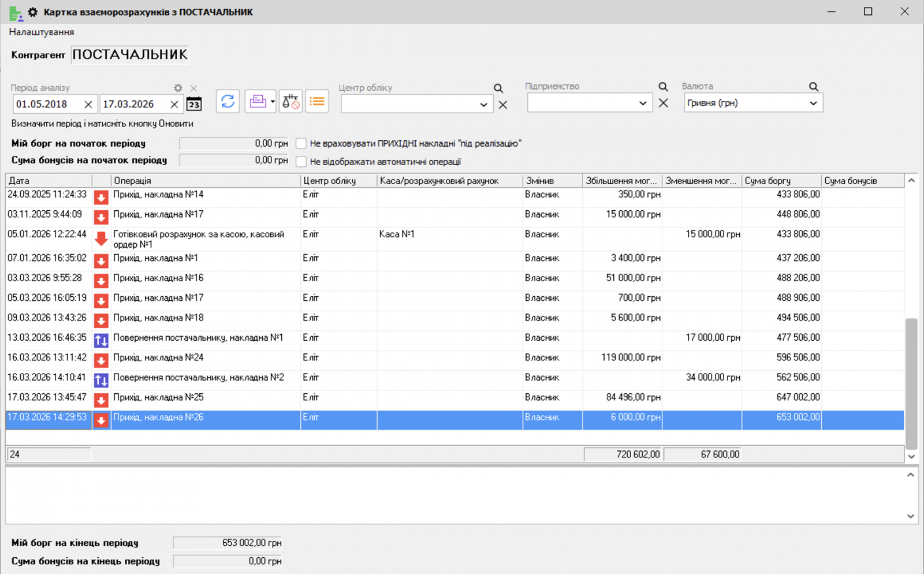Click the gear icon beside Період аналізу

(177, 88)
